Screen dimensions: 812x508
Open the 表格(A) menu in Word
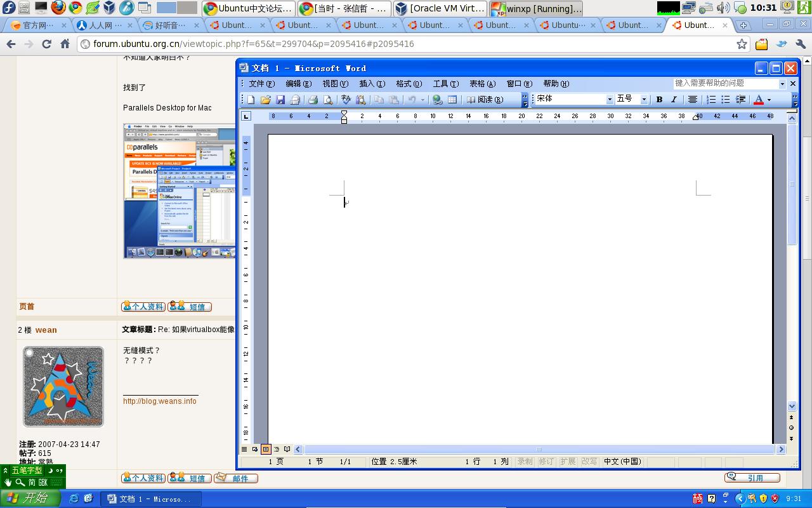[482, 84]
